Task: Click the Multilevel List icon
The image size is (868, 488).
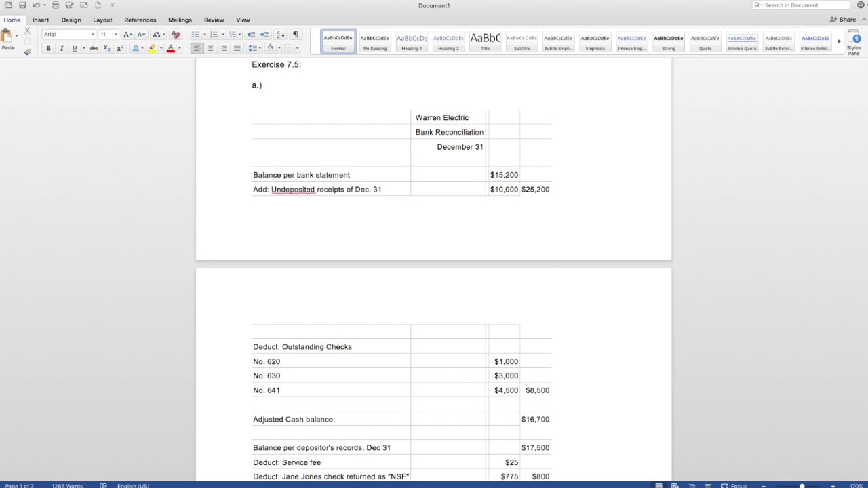Action: tap(232, 35)
